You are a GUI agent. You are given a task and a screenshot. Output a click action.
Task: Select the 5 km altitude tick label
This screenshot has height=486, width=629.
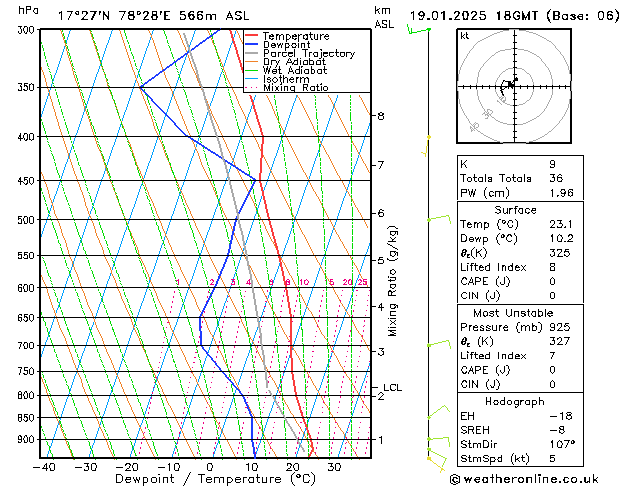(381, 260)
